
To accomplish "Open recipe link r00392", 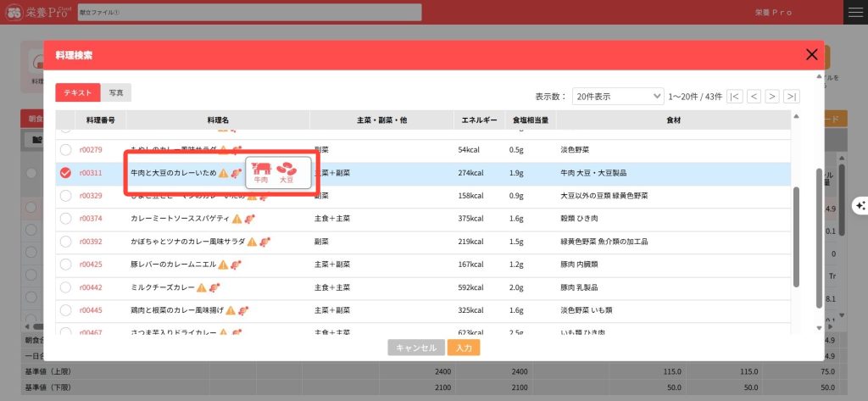I will pyautogui.click(x=91, y=242).
